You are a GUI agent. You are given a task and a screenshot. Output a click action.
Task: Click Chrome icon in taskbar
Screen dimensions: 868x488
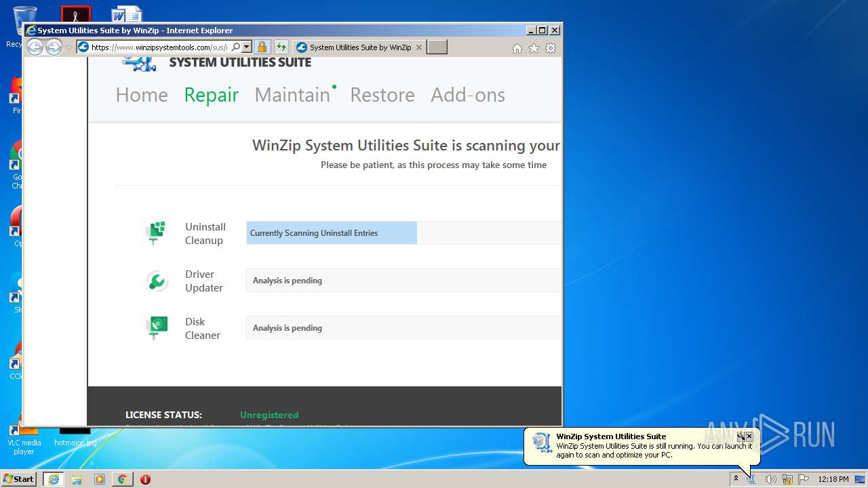click(122, 479)
